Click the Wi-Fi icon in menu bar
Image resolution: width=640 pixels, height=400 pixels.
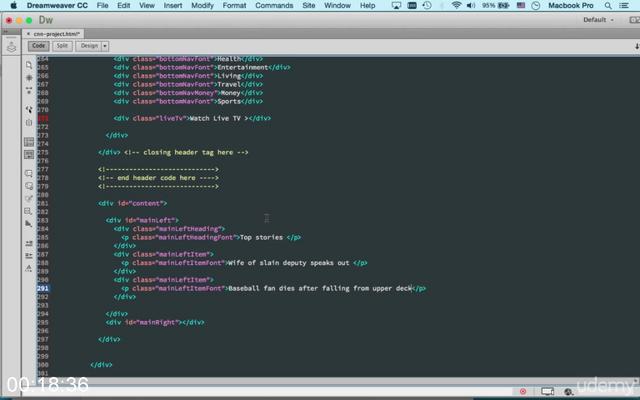pyautogui.click(x=457, y=5)
